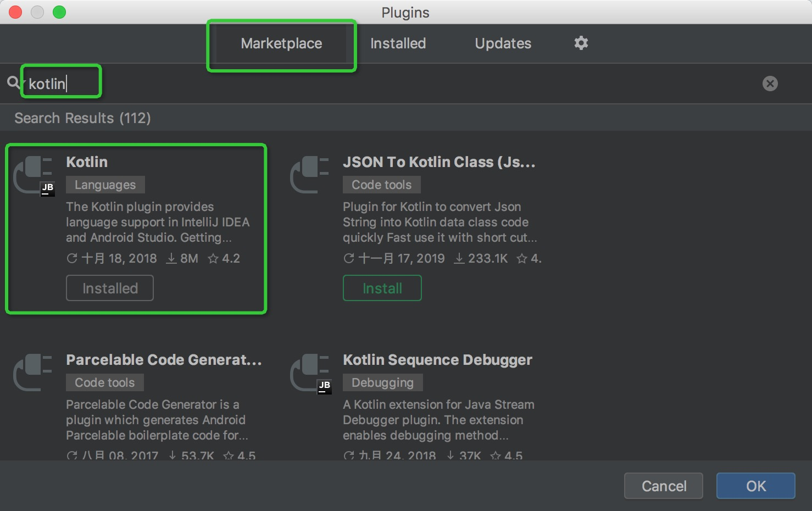812x511 pixels.
Task: Click JSON To Kotlin update date icon
Action: (x=349, y=258)
